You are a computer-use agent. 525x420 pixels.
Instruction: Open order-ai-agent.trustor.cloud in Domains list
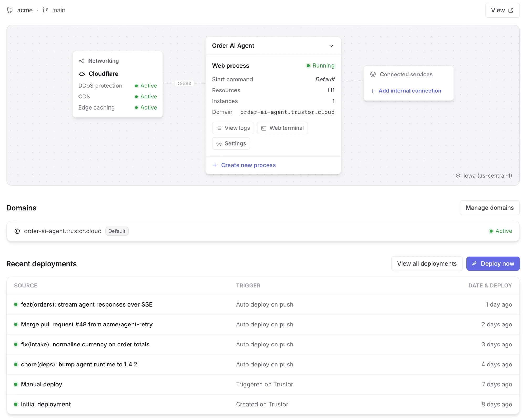point(63,231)
